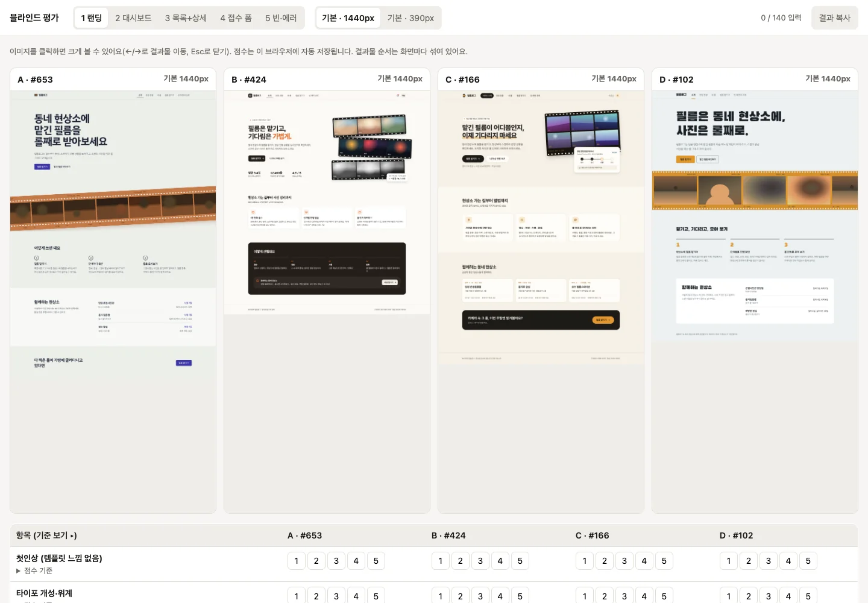Rate A · #653 첫인상 as 2
Viewport: 868px width, 603px height.
(316, 561)
